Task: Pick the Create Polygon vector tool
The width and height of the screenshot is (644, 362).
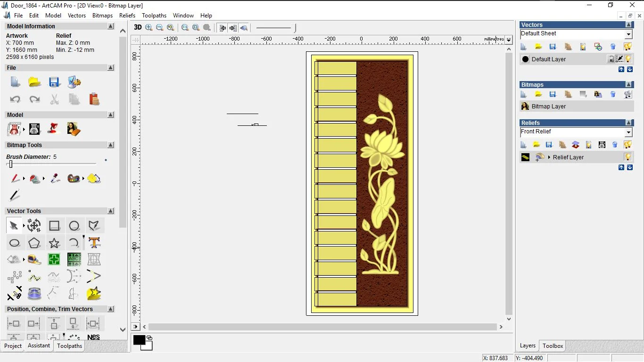Action: 34,243
